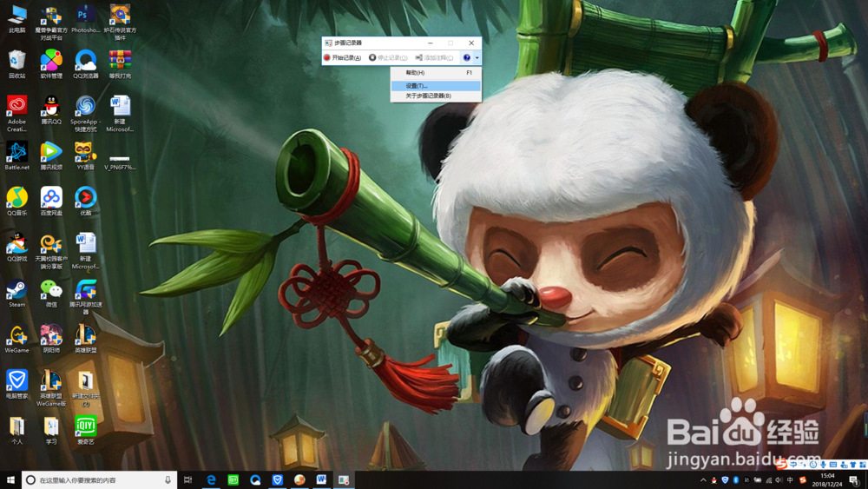Select the 腾讯视频 desktop icon
This screenshot has height=489, width=868.
click(x=51, y=155)
